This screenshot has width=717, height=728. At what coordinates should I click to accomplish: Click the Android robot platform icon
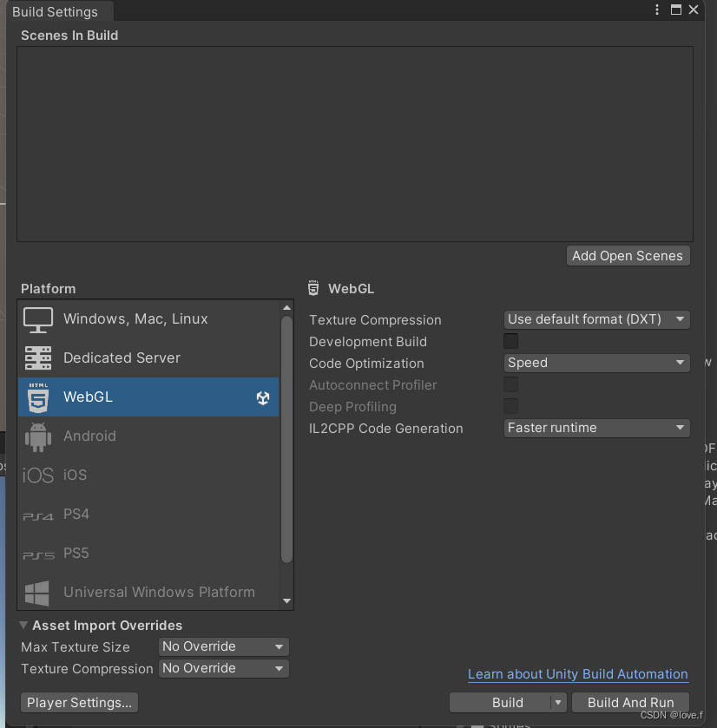point(38,436)
